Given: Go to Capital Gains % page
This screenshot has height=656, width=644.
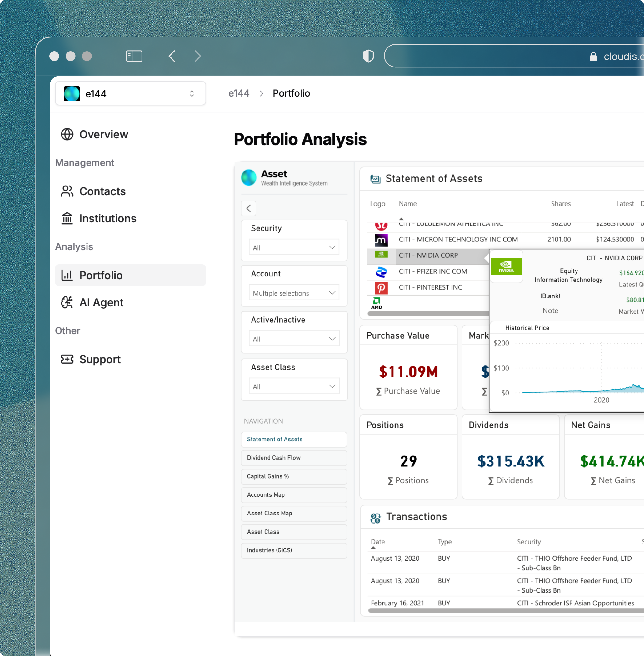Looking at the screenshot, I should [x=294, y=476].
